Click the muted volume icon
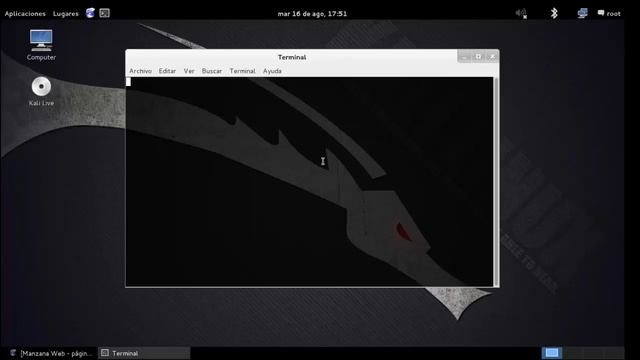The width and height of the screenshot is (640, 360). click(x=521, y=13)
